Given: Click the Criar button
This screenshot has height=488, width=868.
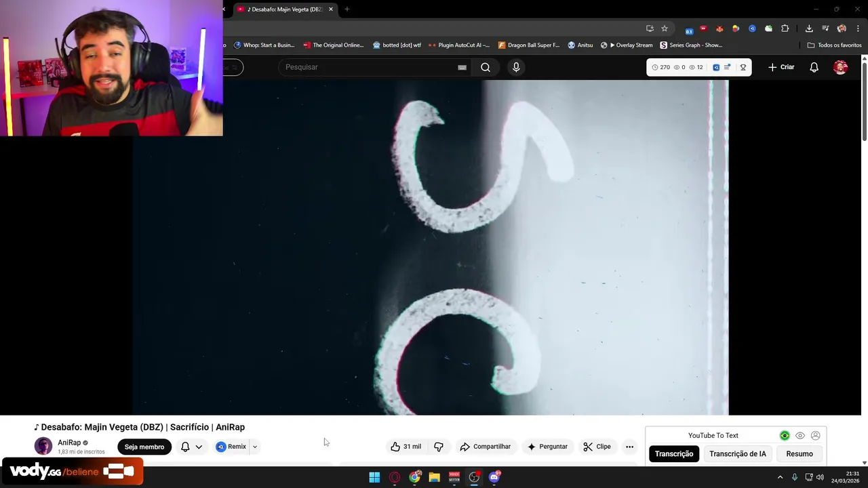Looking at the screenshot, I should [x=781, y=67].
